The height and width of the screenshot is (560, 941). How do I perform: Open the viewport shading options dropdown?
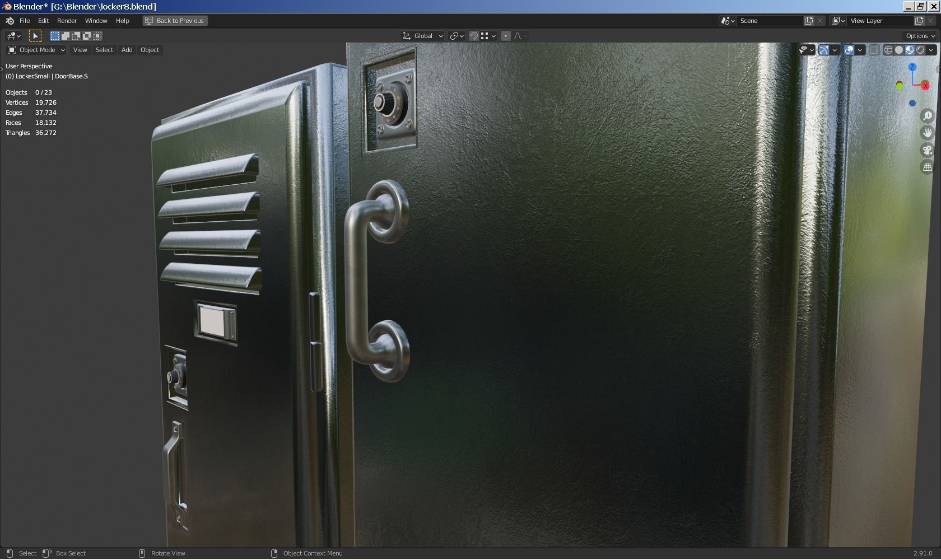click(x=931, y=49)
